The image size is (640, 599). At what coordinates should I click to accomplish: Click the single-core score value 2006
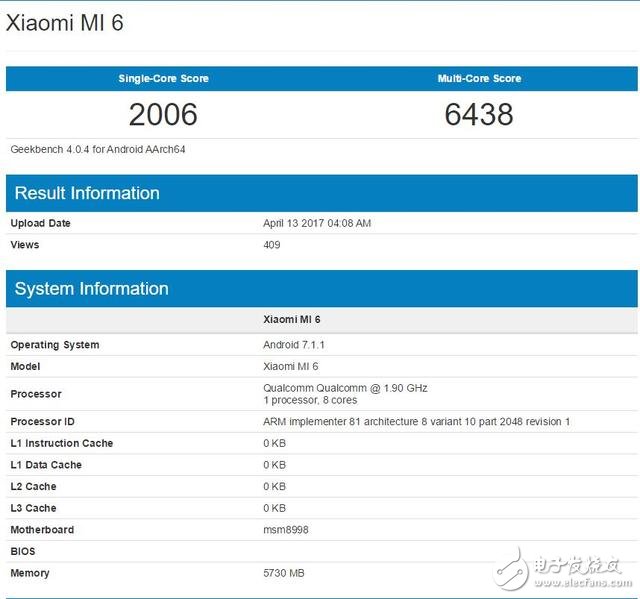[163, 115]
